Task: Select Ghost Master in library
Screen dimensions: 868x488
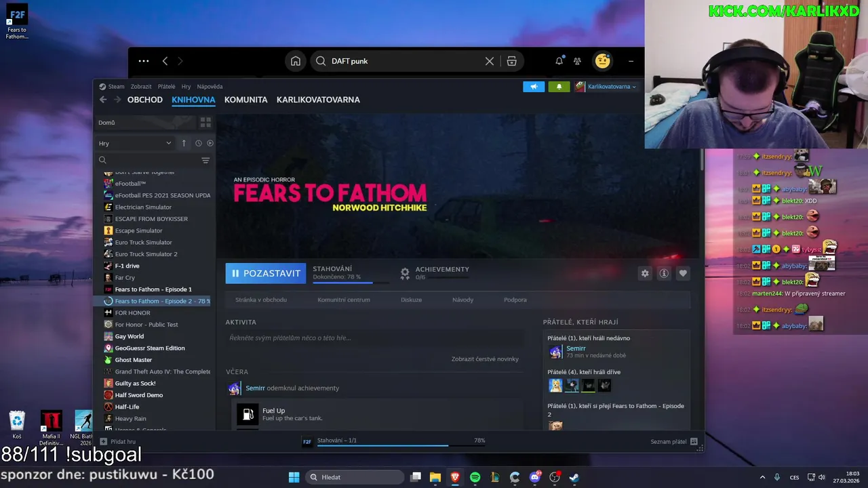Action: tap(133, 360)
